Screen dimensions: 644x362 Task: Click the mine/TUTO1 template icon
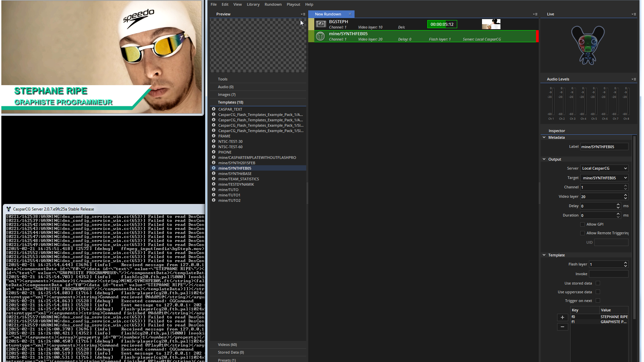(x=214, y=195)
